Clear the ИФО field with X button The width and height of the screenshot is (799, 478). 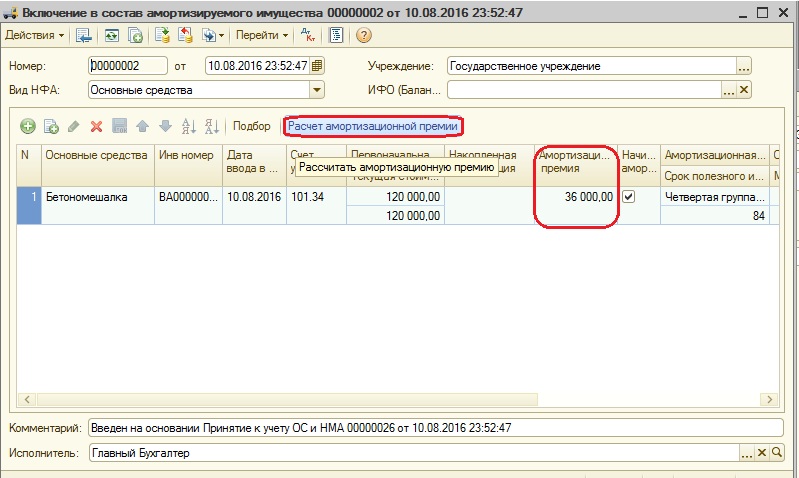pyautogui.click(x=743, y=89)
